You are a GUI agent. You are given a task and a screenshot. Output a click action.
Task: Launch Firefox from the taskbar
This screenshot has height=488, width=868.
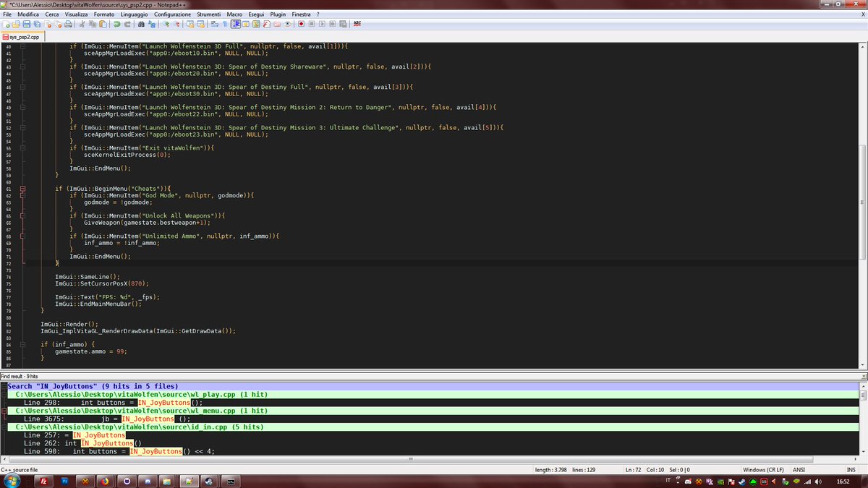pyautogui.click(x=105, y=479)
